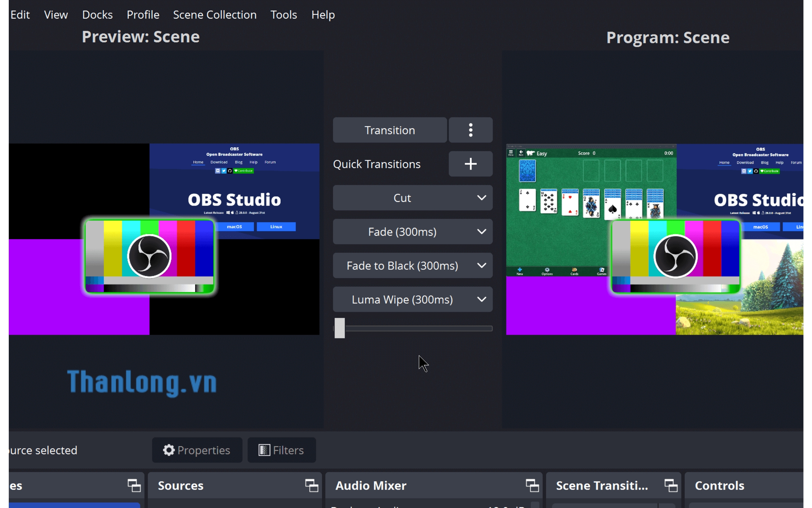Expand Fade (300ms) dropdown arrow
This screenshot has height=508, width=812.
click(x=481, y=232)
